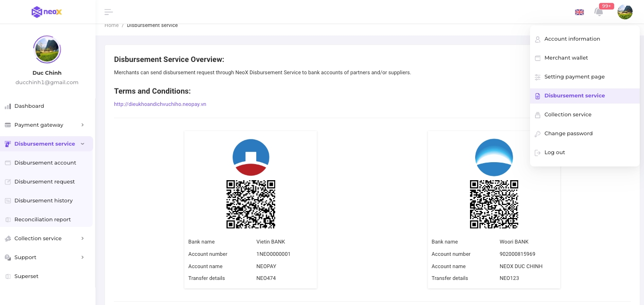Select Account information from user menu
This screenshot has height=305, width=644.
tap(572, 39)
